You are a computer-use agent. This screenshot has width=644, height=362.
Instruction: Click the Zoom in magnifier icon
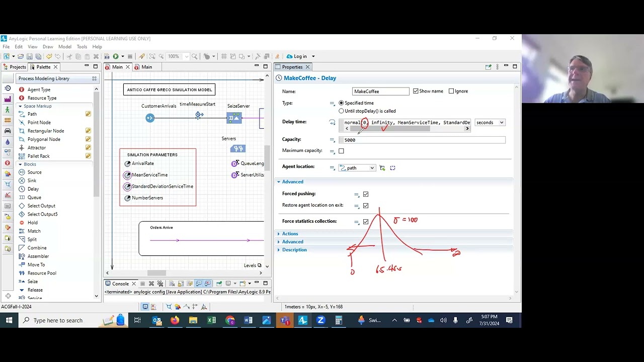(x=194, y=56)
